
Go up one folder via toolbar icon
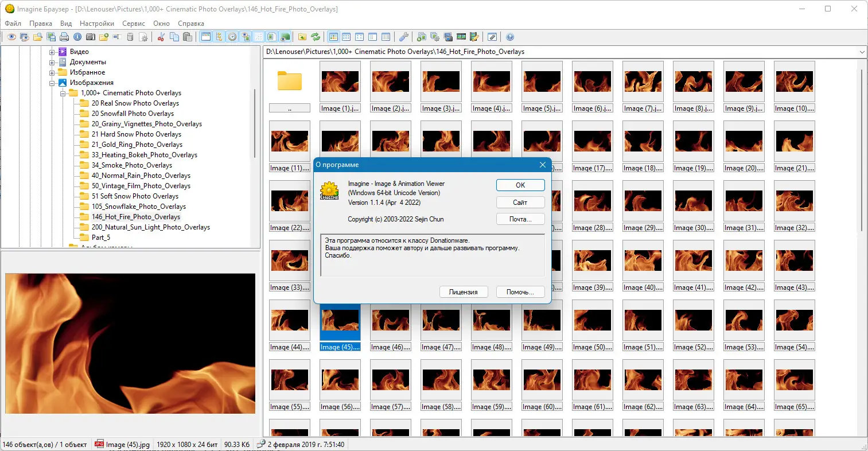click(x=302, y=37)
